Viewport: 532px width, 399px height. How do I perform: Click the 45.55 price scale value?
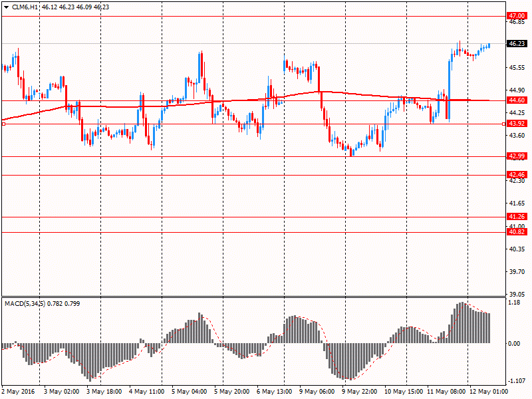(517, 68)
